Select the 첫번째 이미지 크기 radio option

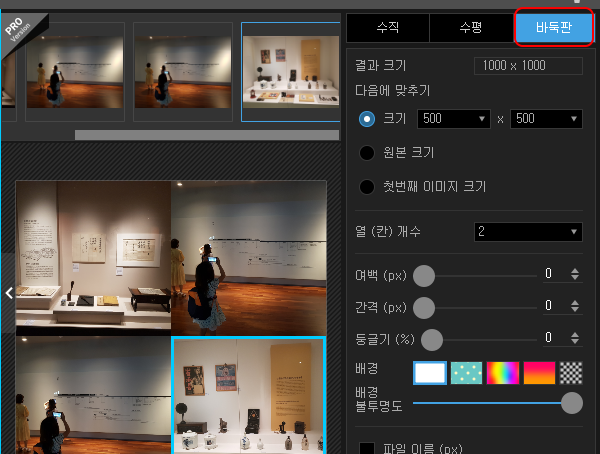pos(367,187)
